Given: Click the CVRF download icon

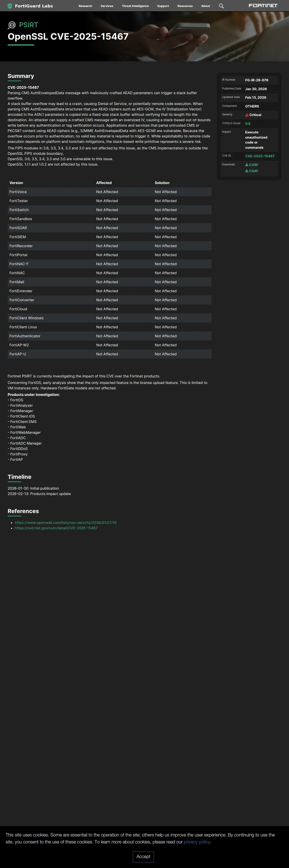Looking at the screenshot, I should coord(247,165).
